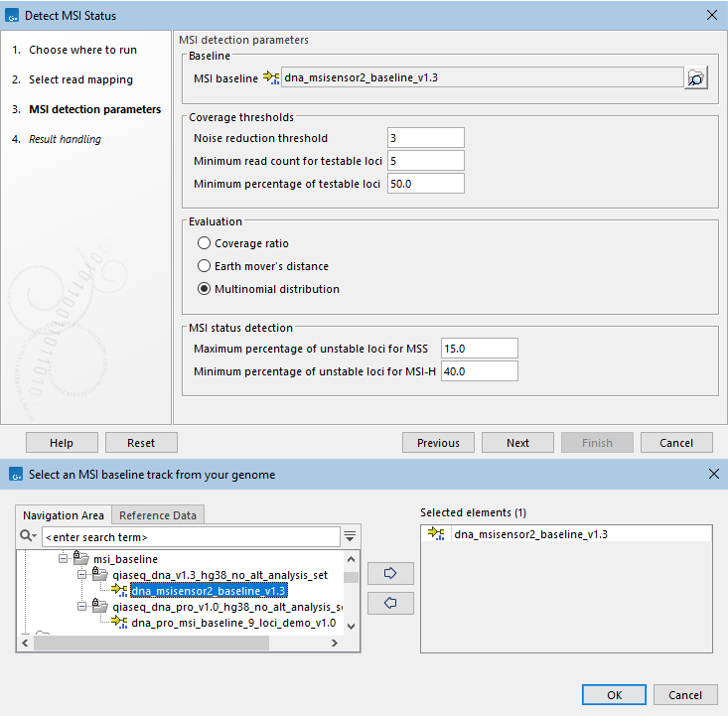728x716 pixels.
Task: Click the enter search term field
Action: click(191, 537)
